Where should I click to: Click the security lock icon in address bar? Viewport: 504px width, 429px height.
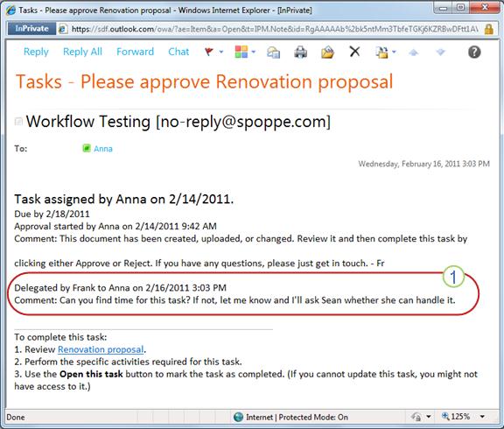489,29
